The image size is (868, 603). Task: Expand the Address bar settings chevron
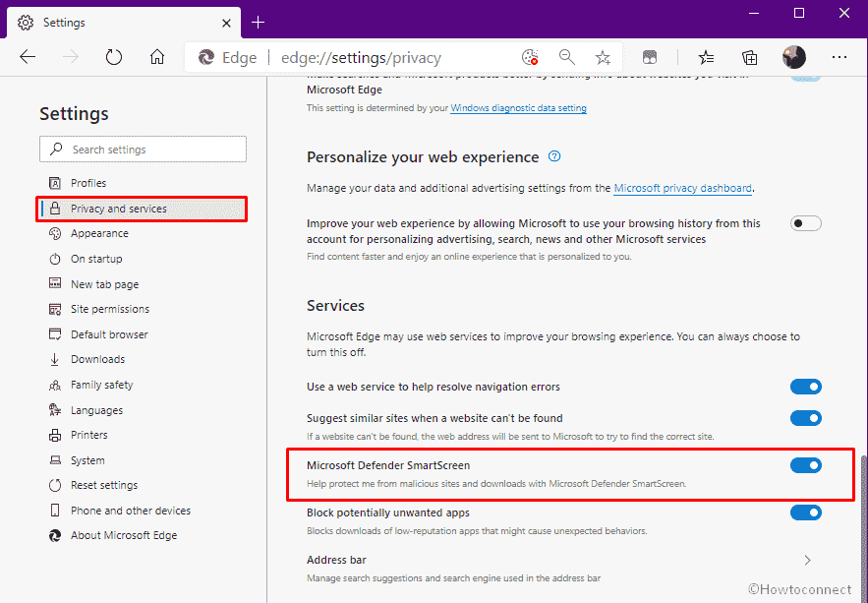pyautogui.click(x=808, y=561)
